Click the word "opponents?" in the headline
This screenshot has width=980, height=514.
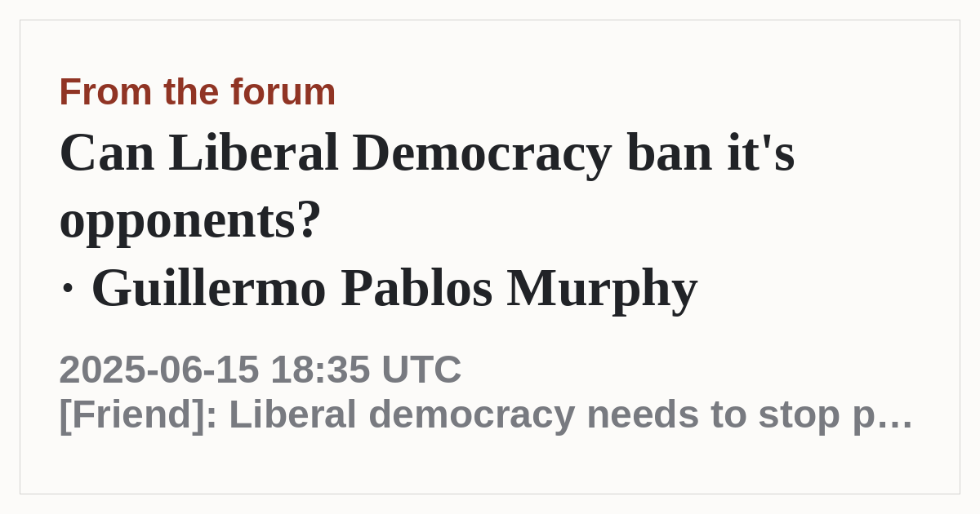click(x=190, y=221)
